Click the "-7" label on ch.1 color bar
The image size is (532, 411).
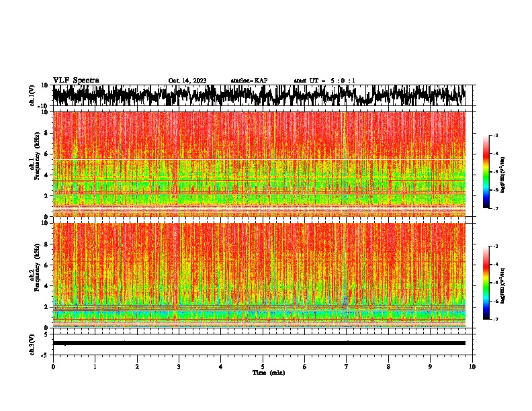(x=495, y=208)
